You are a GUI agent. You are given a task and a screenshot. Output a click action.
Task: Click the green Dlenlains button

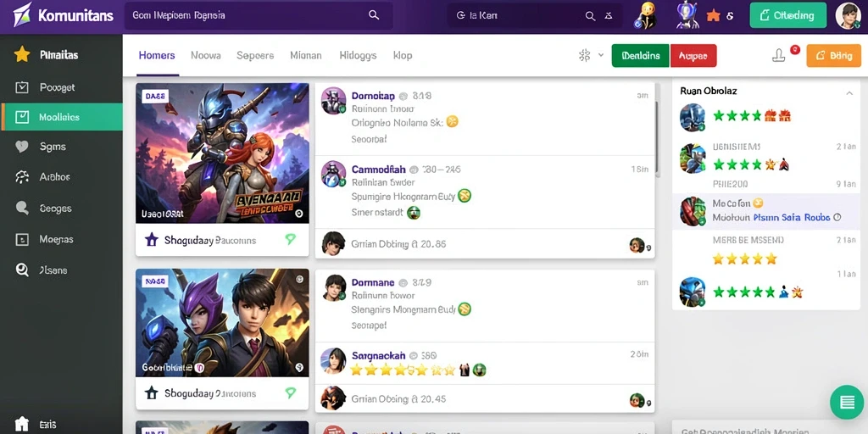641,56
